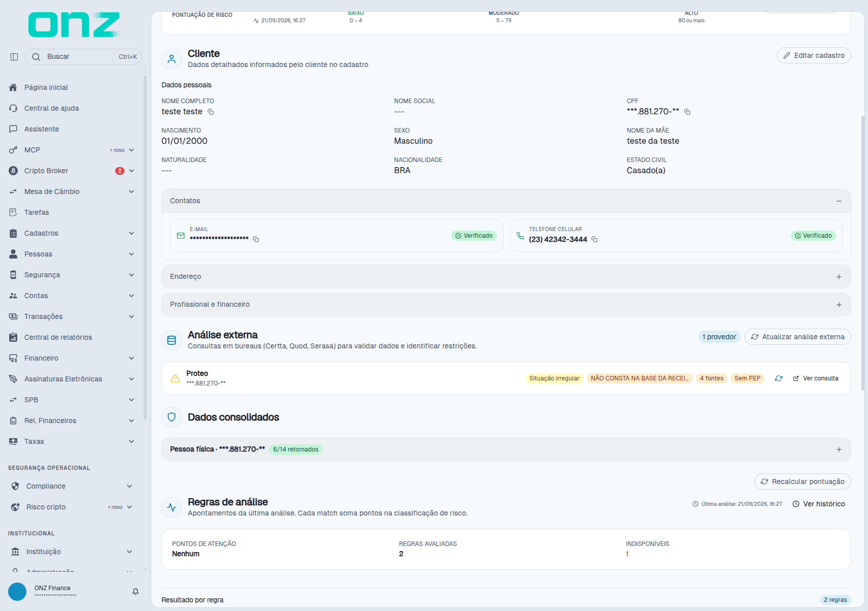Click the Dados consolidados shield icon
The width and height of the screenshot is (868, 611).
point(172,417)
